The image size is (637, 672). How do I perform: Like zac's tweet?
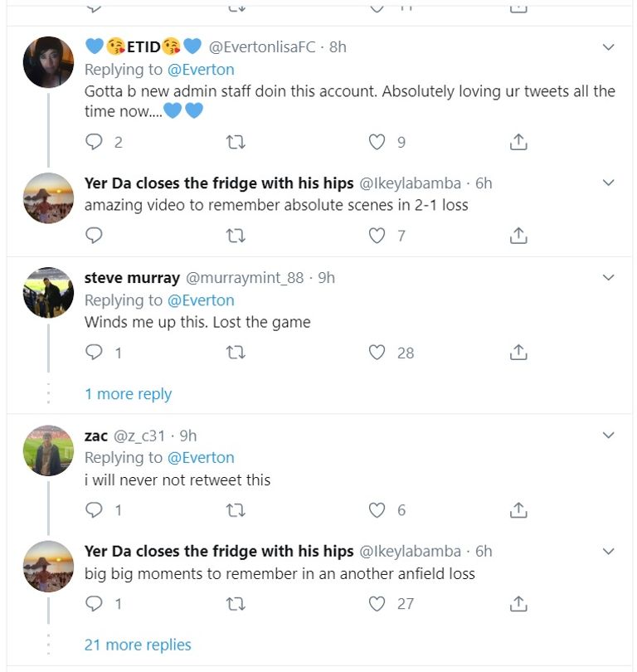point(377,510)
